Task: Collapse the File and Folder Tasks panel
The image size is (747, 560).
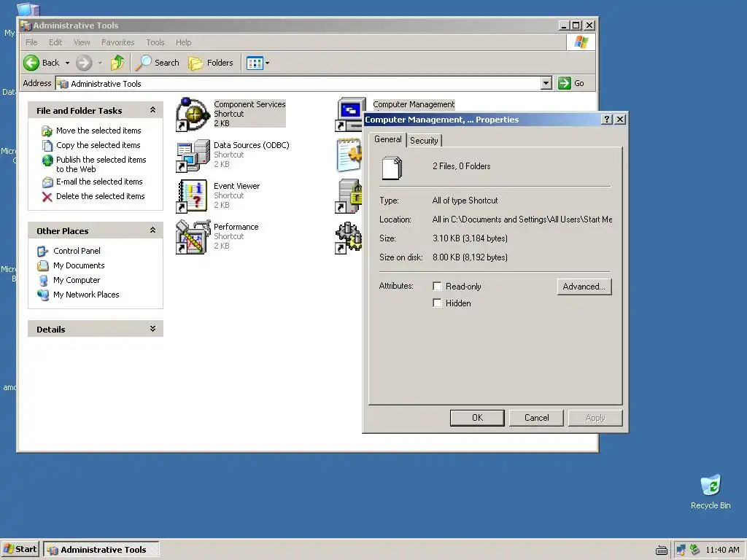Action: click(x=152, y=110)
